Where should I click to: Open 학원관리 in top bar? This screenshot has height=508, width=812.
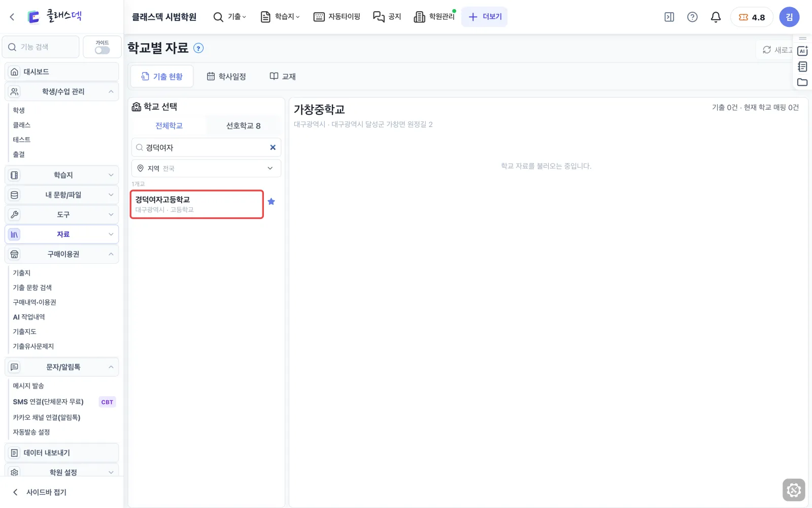pos(434,17)
